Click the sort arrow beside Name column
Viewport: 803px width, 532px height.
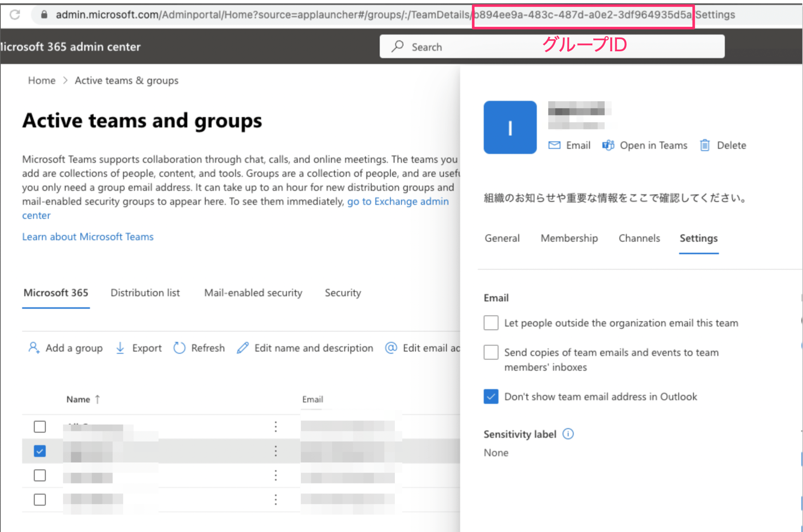point(97,399)
